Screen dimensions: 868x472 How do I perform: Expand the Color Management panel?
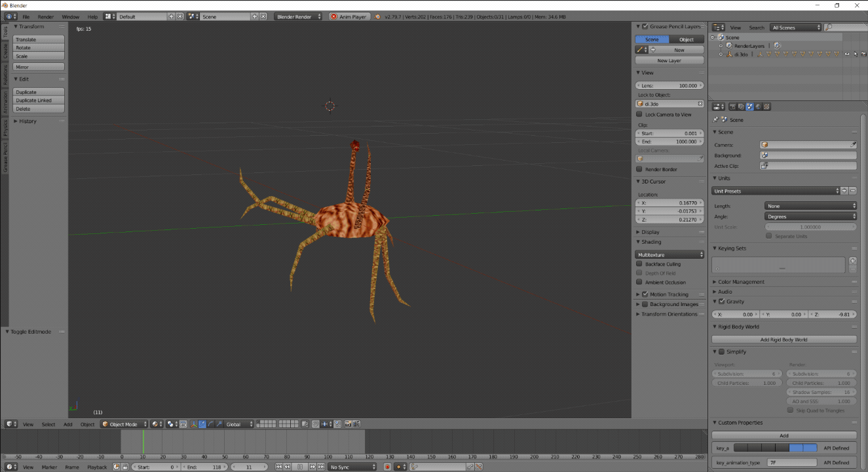pyautogui.click(x=740, y=282)
